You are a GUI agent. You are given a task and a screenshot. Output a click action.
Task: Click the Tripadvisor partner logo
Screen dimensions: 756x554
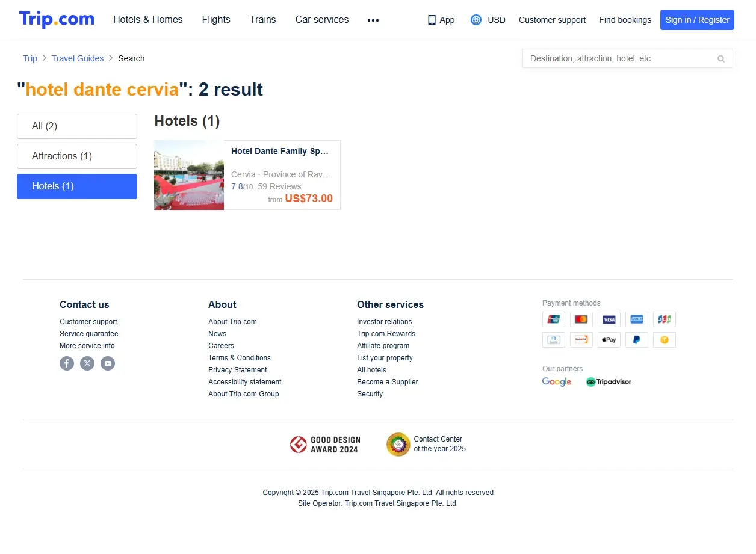coord(609,382)
